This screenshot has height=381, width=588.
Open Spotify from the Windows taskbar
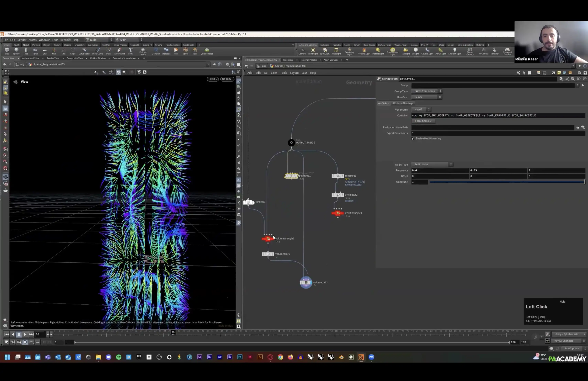(x=119, y=357)
